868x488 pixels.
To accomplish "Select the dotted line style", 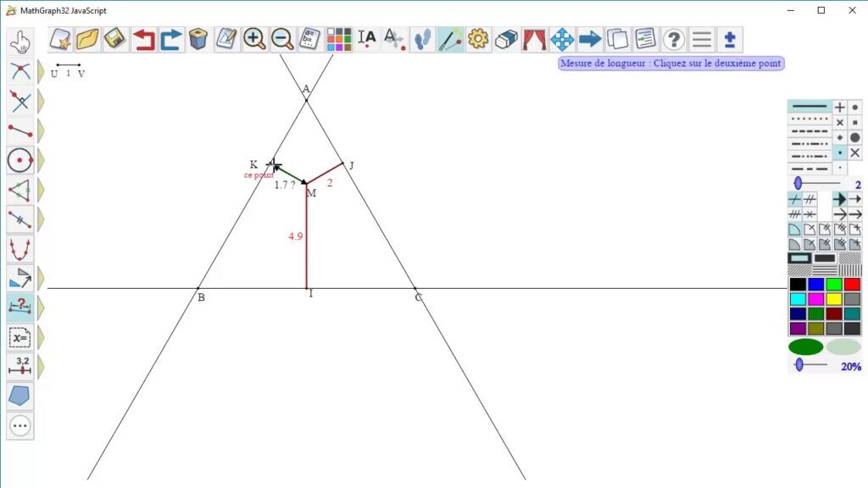I will coord(810,119).
